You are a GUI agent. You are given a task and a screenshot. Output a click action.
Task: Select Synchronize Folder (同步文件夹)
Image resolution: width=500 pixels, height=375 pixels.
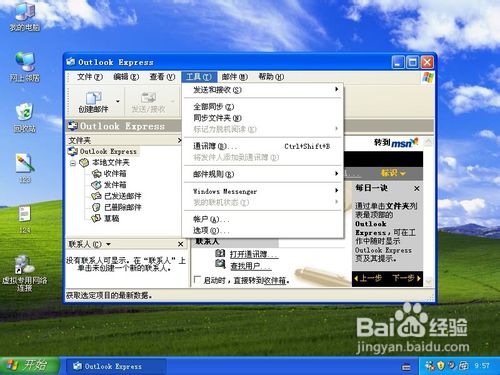(263, 118)
